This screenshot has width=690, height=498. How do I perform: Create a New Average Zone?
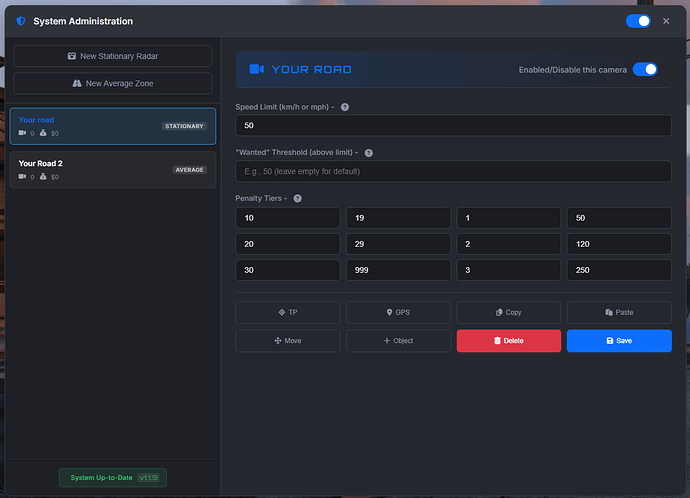point(113,83)
